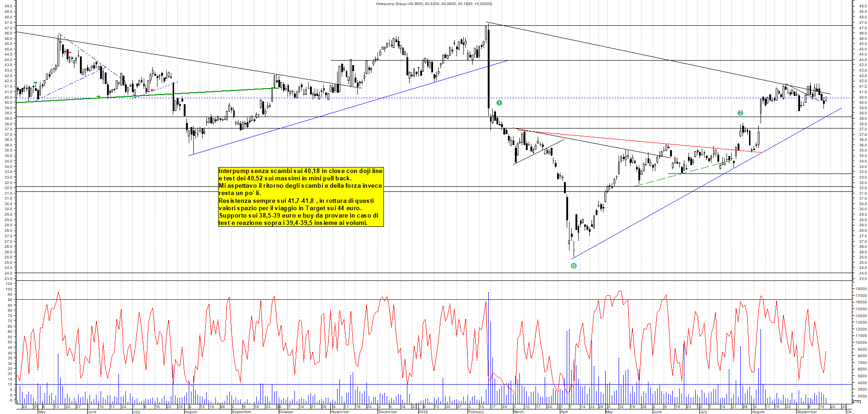Click the note line 'Interpump senza scambi sui 40,18'
Image resolution: width=868 pixels, height=414 pixels.
300,171
